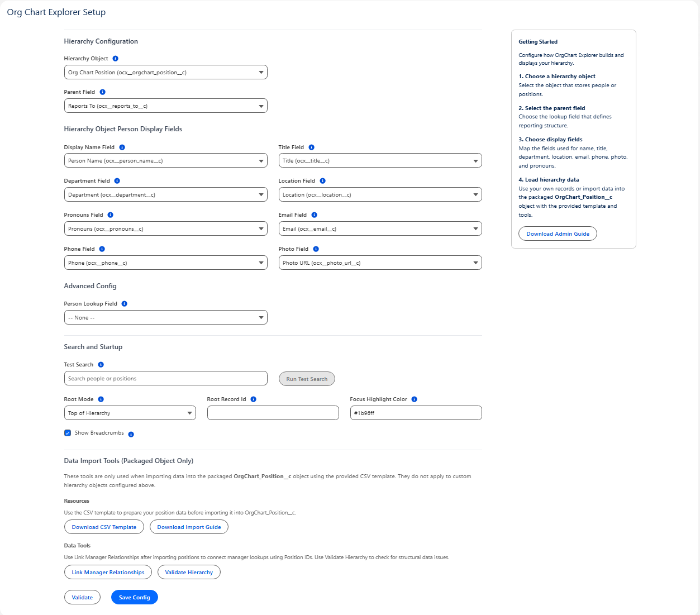
Task: Focus the Test Search input field
Action: (x=166, y=378)
